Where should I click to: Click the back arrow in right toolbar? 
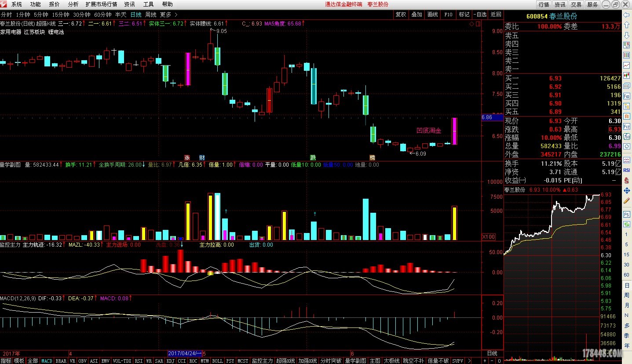626,15
